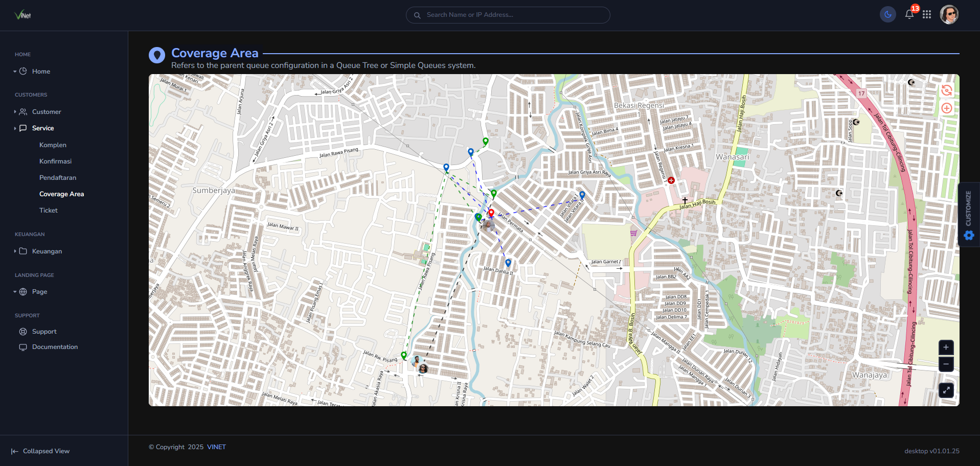Open the Komplen page
The width and height of the screenshot is (980, 466).
click(x=53, y=145)
